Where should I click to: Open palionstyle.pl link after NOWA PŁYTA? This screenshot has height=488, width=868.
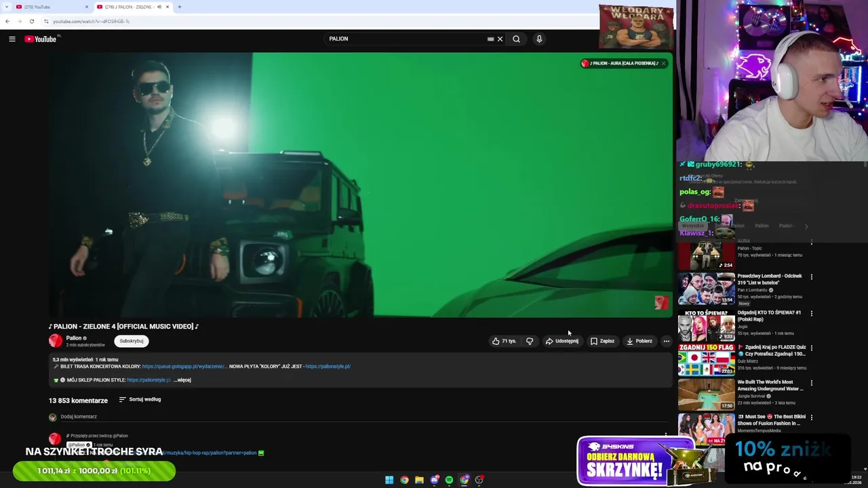coord(328,367)
